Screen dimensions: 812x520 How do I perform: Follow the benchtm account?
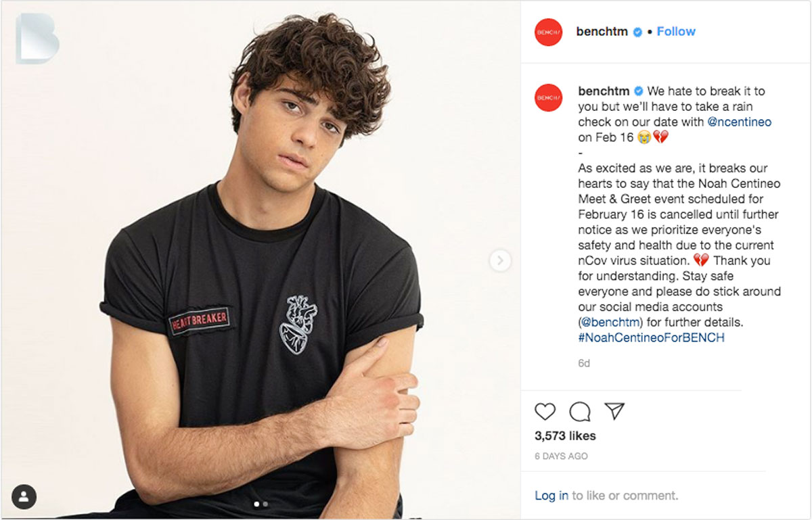pos(676,32)
